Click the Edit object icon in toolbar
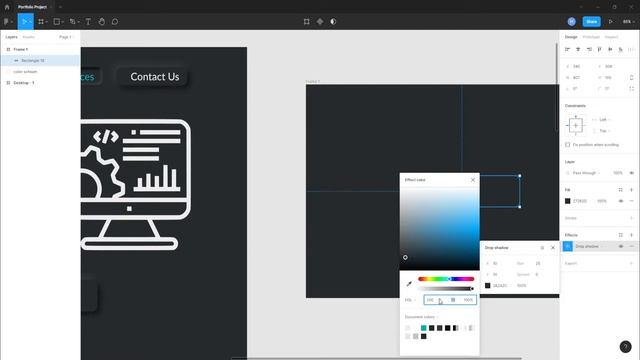The height and width of the screenshot is (360, 640). tap(307, 22)
